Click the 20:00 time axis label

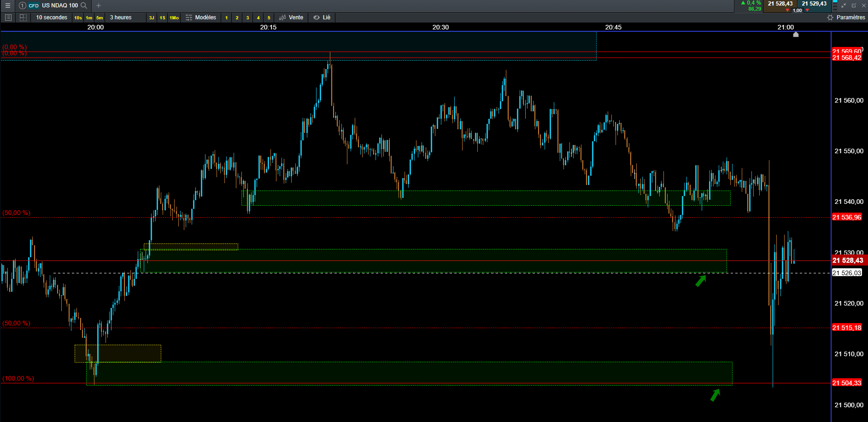[x=95, y=27]
